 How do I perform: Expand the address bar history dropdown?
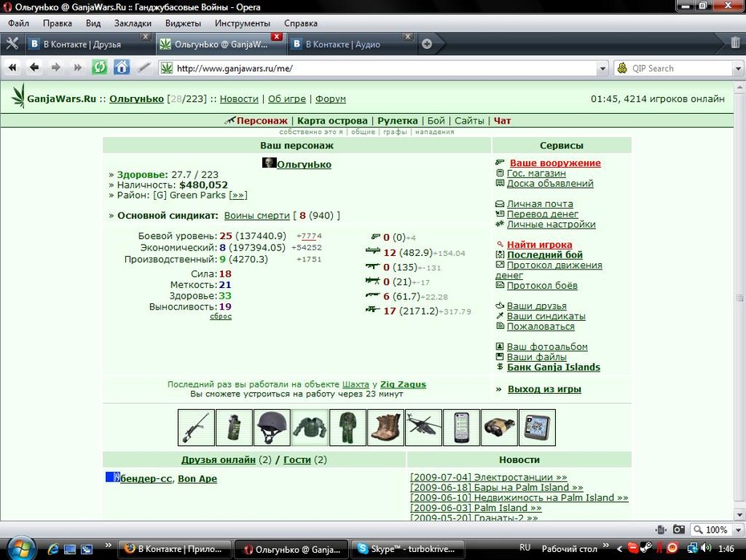point(602,68)
